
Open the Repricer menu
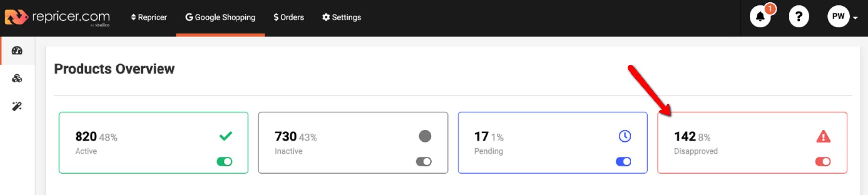tap(149, 17)
